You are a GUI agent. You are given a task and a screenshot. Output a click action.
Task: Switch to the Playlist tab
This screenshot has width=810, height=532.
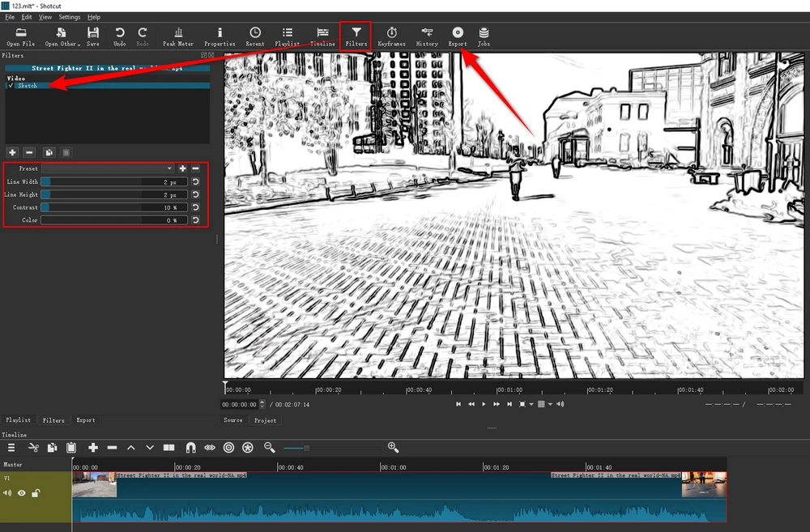click(x=18, y=420)
